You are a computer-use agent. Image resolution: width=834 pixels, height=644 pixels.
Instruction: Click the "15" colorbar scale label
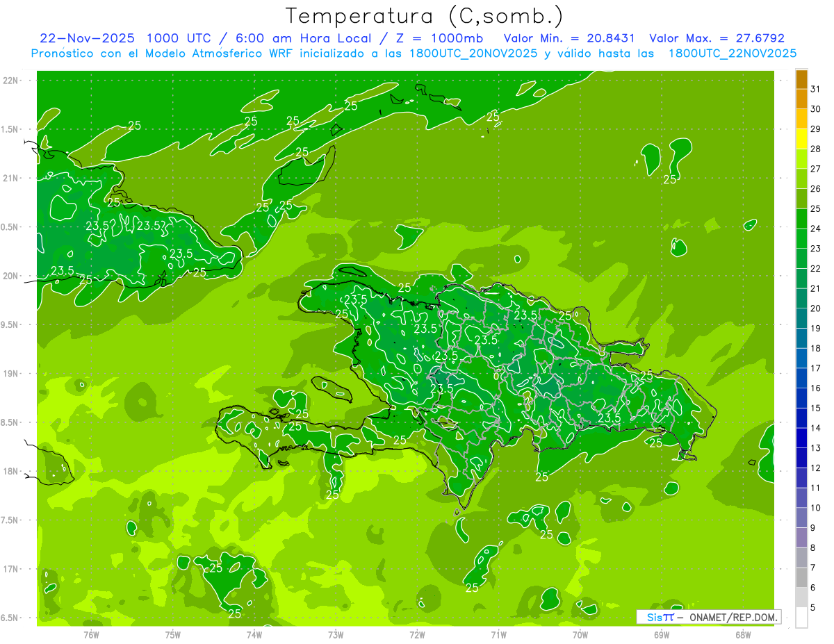[x=816, y=408]
